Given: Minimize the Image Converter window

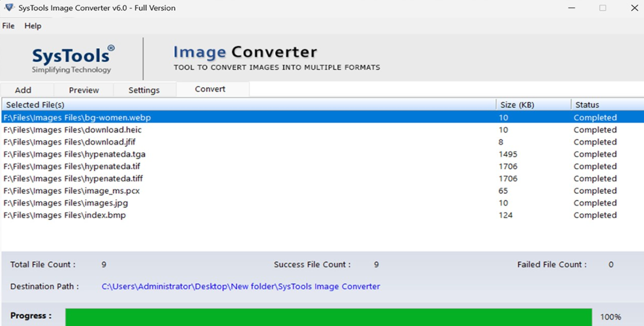Looking at the screenshot, I should 571,8.
